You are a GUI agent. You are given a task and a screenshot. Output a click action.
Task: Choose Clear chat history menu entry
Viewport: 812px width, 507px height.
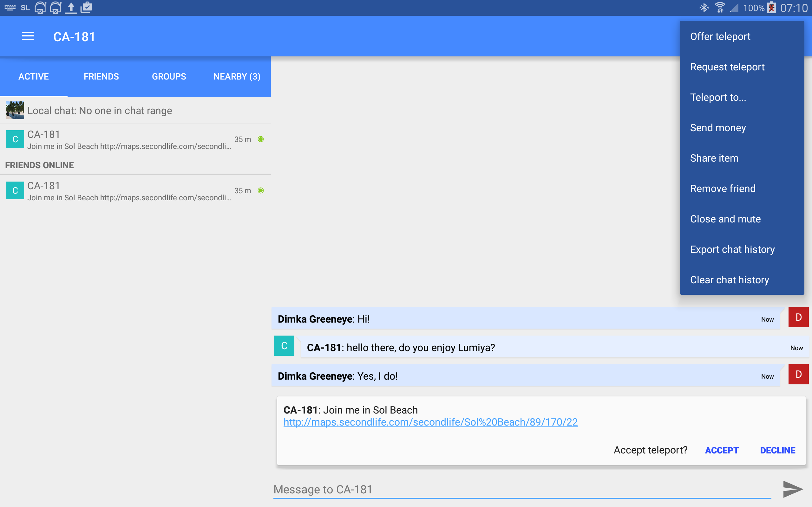(x=729, y=280)
